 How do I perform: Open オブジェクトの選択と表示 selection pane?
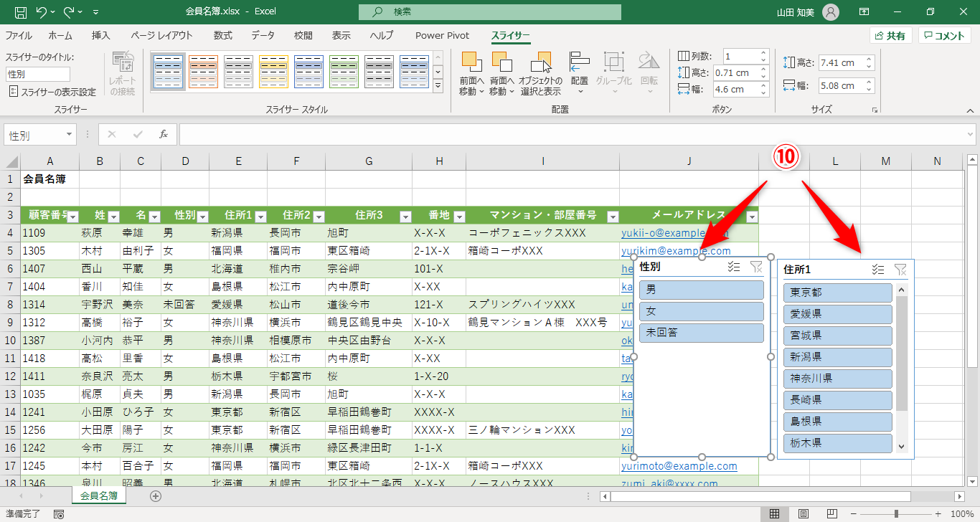[x=541, y=74]
